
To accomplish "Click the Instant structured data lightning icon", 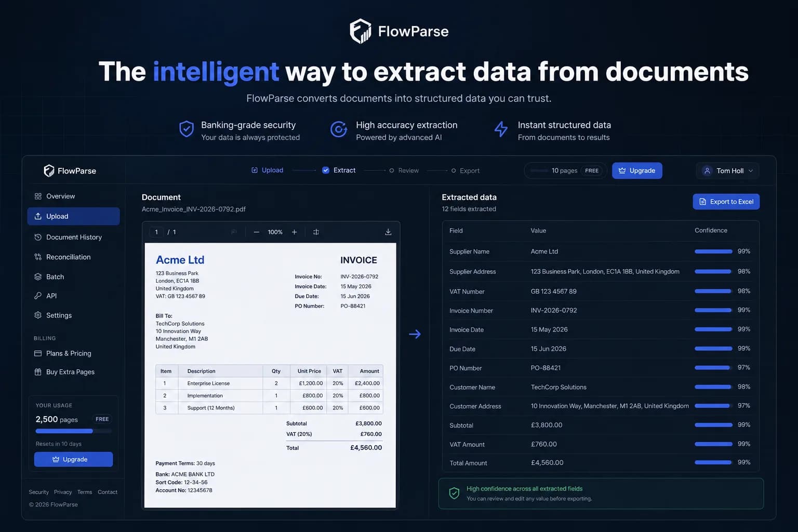I will coord(501,129).
